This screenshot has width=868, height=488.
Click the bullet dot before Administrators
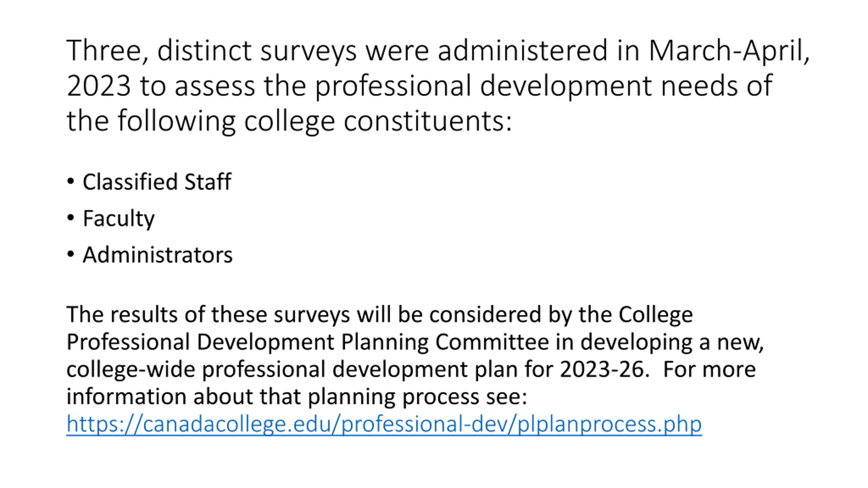(71, 254)
